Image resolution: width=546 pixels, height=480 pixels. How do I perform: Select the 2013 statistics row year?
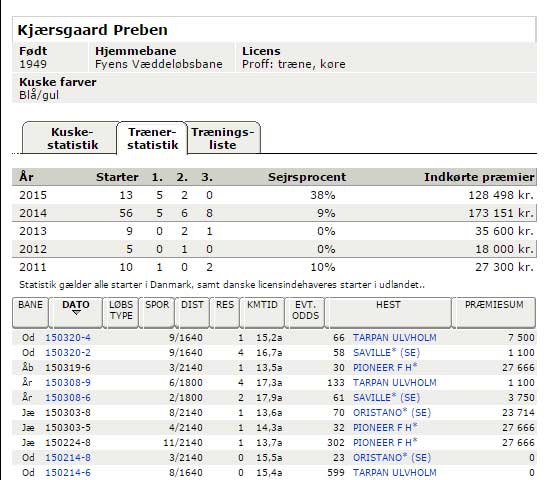click(x=33, y=231)
